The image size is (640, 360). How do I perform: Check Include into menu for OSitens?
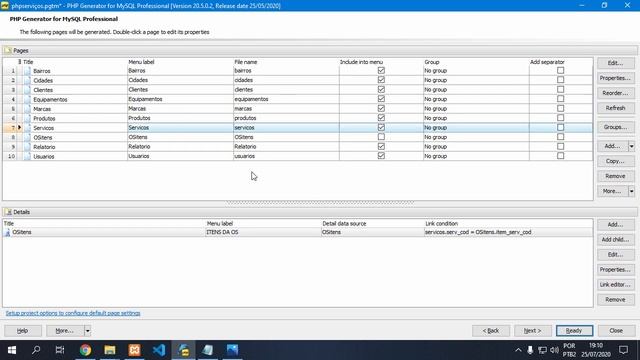point(381,137)
